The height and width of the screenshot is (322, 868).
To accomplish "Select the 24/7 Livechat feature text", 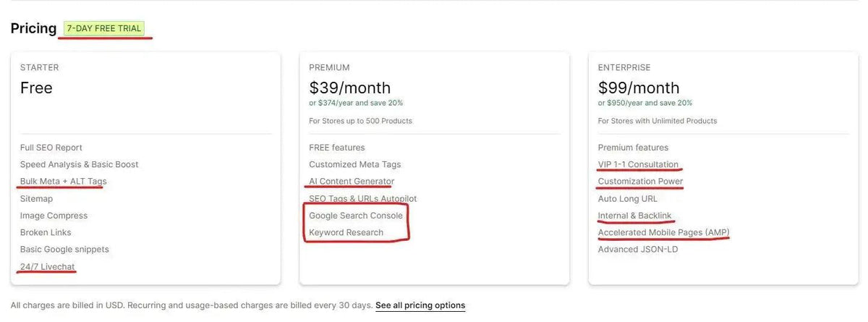I will pos(48,267).
